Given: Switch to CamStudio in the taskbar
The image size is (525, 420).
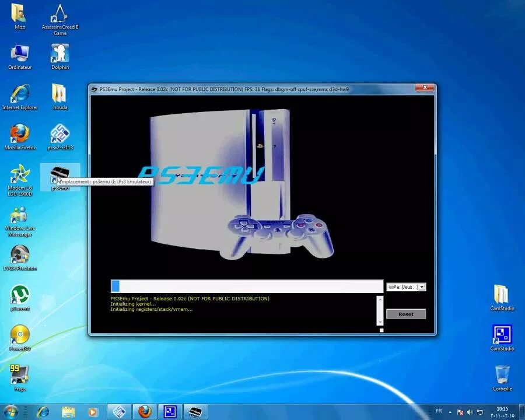Looking at the screenshot, I should (170, 412).
